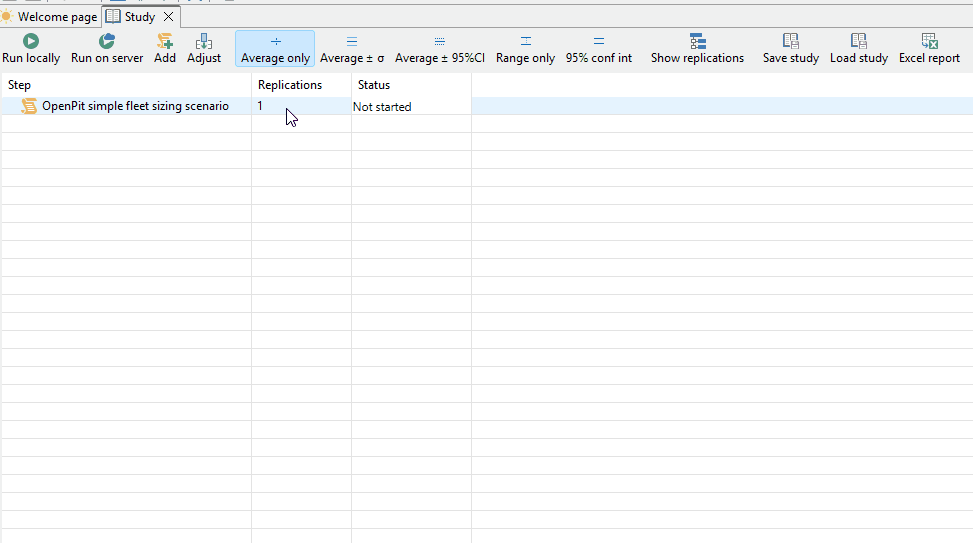Click the scenario scroll icon in Step column
The width and height of the screenshot is (973, 543).
click(x=29, y=106)
